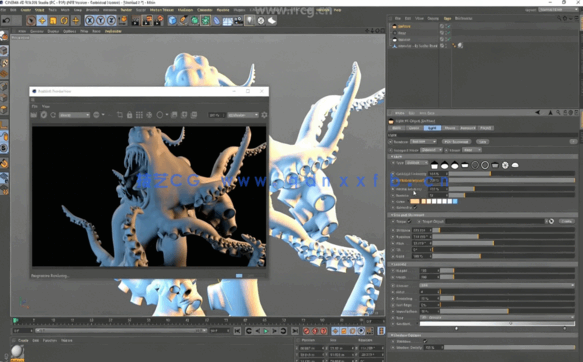Image resolution: width=583 pixels, height=362 pixels.
Task: Open the File menu in the RenderView window
Action: (34, 106)
